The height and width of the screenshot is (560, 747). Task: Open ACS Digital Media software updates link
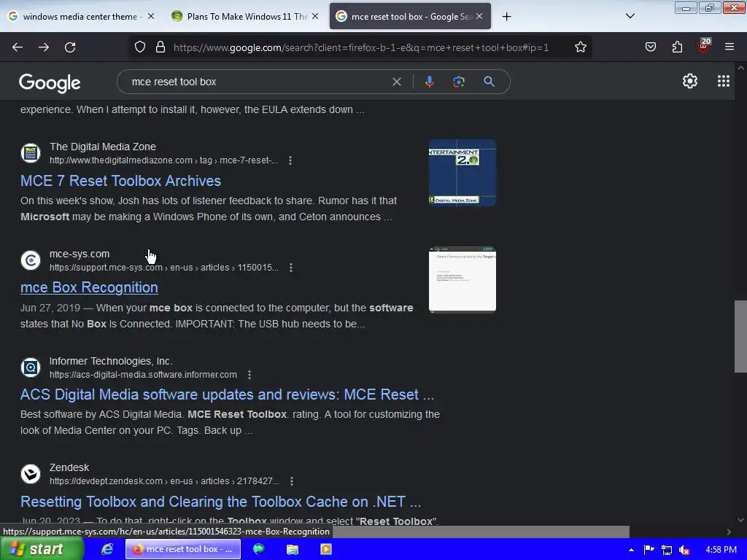(x=228, y=394)
